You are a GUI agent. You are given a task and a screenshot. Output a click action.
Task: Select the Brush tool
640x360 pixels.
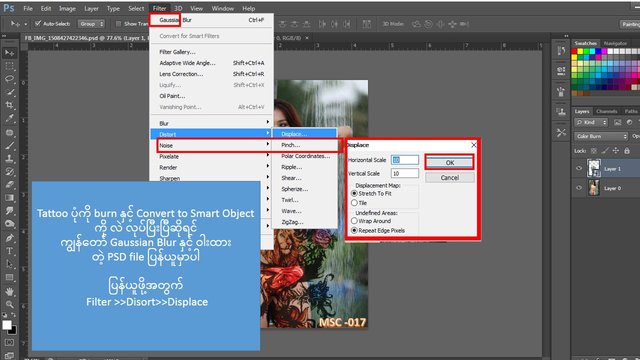tap(9, 146)
